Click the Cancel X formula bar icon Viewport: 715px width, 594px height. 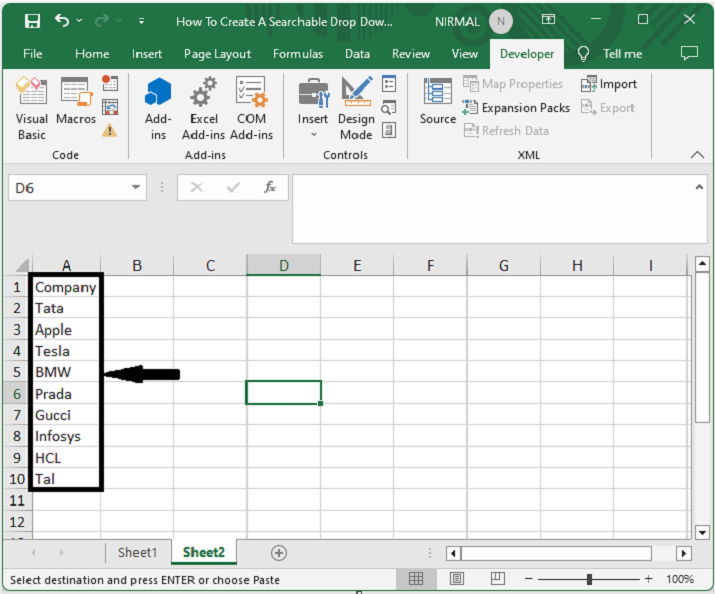(197, 187)
